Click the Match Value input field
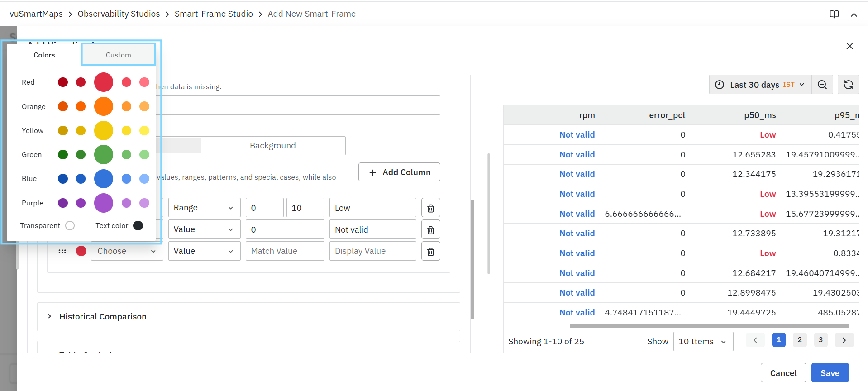The height and width of the screenshot is (391, 868). pos(285,251)
